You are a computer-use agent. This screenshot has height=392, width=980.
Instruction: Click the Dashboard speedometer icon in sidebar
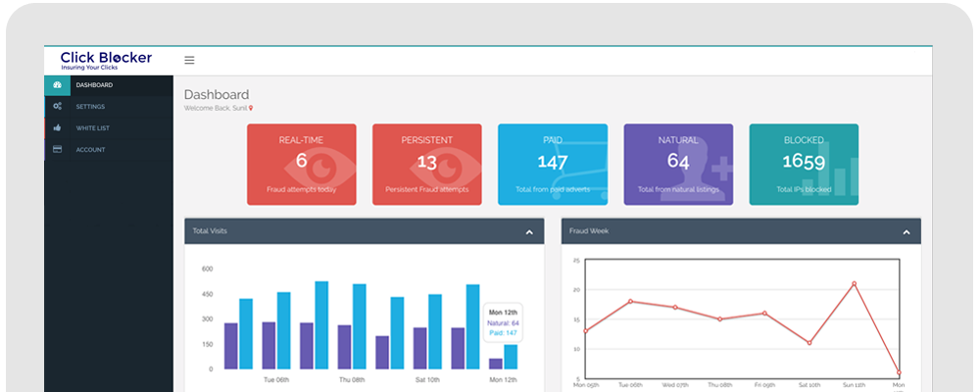pos(57,85)
